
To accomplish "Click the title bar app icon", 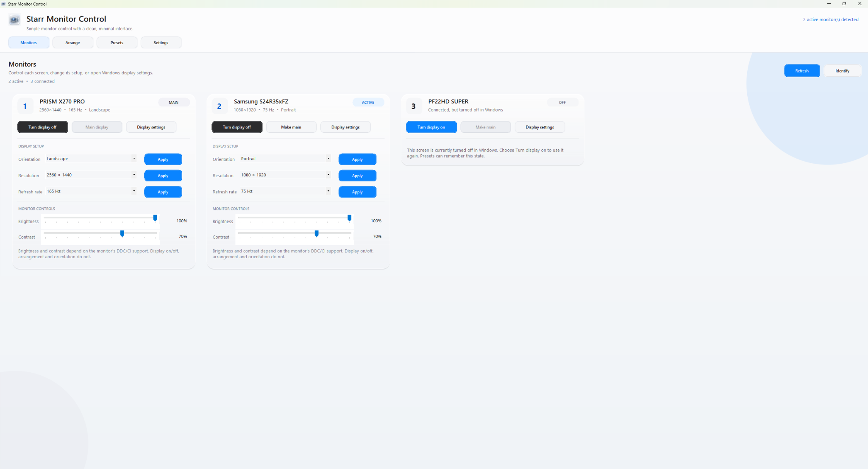I will click(3, 4).
